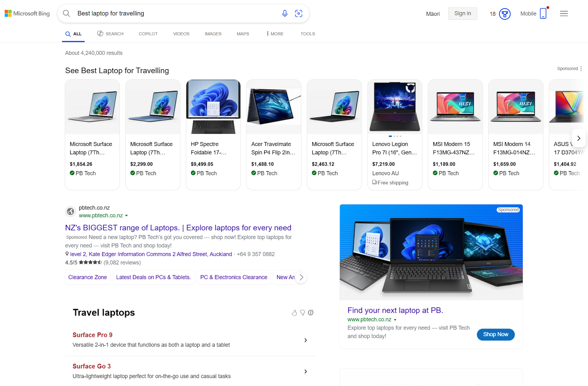This screenshot has width=588, height=386.
Task: Open the HP Spectre Foldable product image
Action: point(213,107)
